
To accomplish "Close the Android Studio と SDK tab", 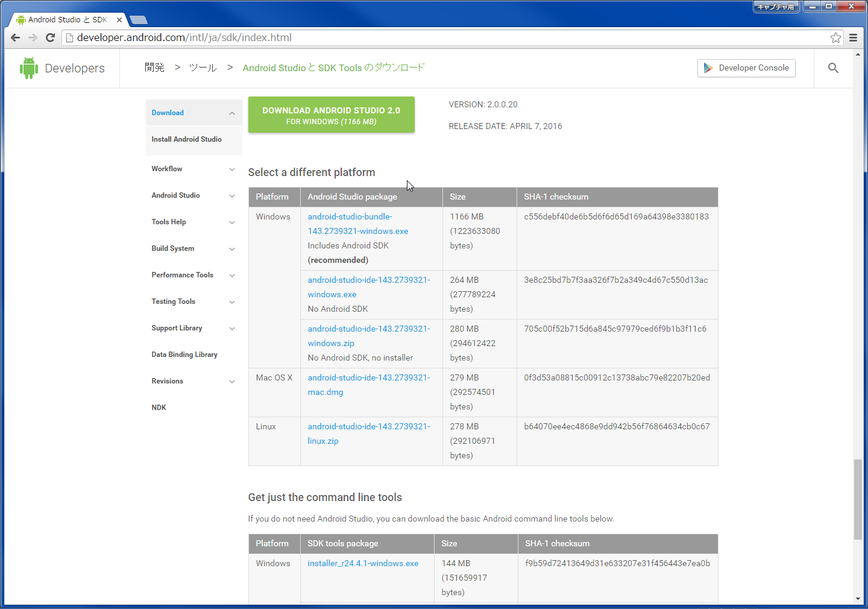I will 119,20.
